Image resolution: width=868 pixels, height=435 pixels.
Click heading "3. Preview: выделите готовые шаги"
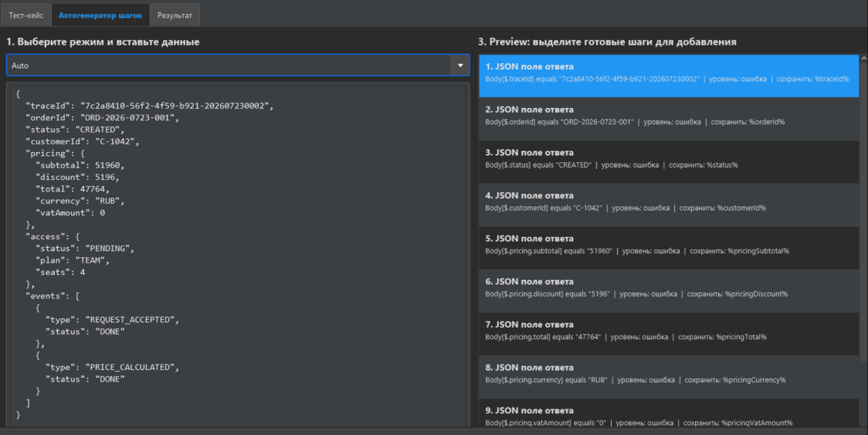point(607,41)
